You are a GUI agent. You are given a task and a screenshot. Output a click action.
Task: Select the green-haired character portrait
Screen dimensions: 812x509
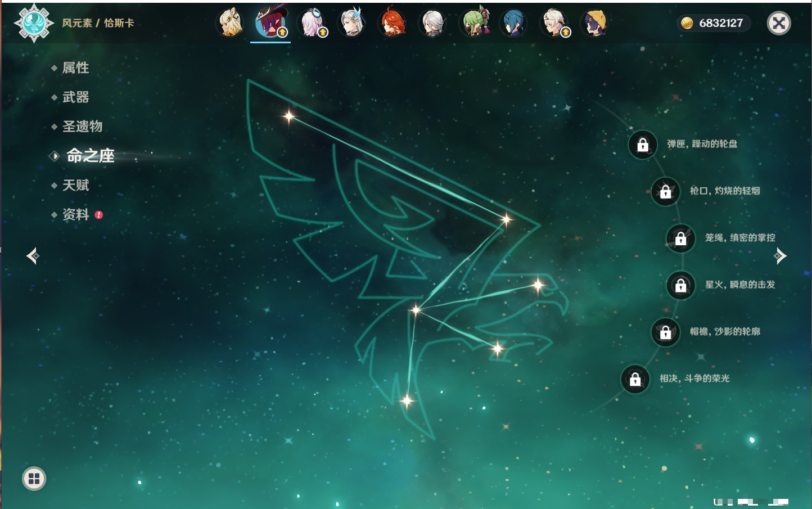click(475, 24)
